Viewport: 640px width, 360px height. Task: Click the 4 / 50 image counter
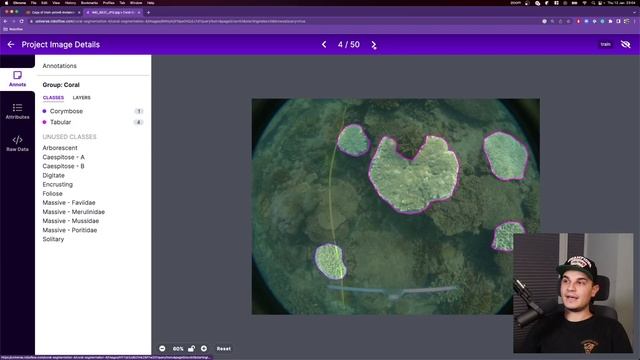[349, 44]
